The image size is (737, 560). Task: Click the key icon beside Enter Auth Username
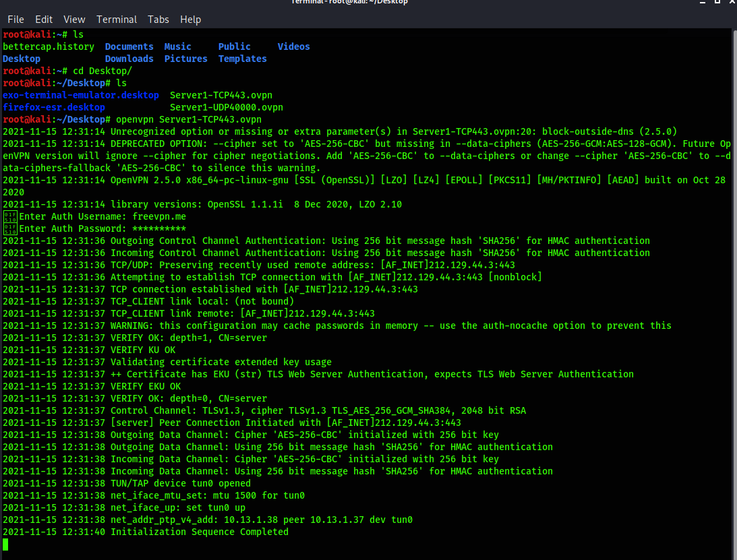(x=10, y=216)
